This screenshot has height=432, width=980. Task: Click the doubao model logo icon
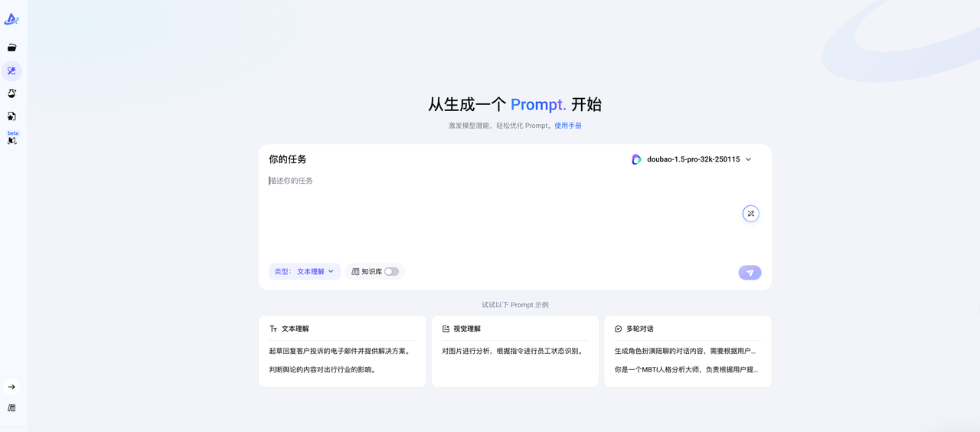point(636,159)
